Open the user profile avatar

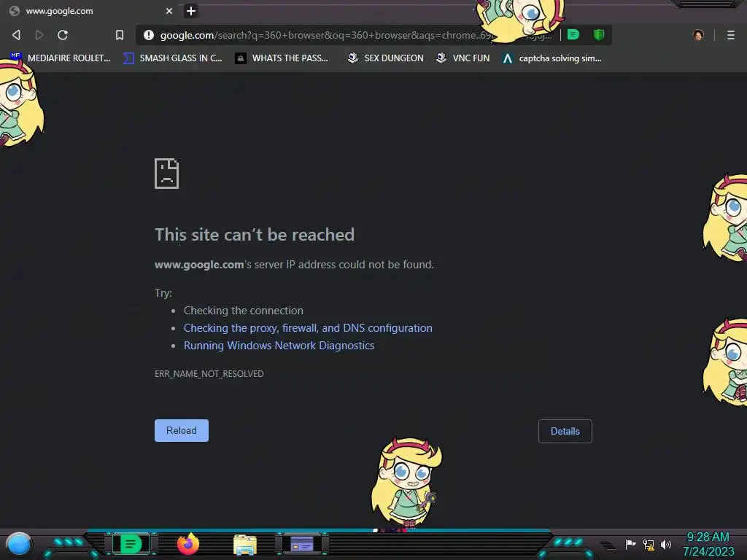(x=698, y=35)
